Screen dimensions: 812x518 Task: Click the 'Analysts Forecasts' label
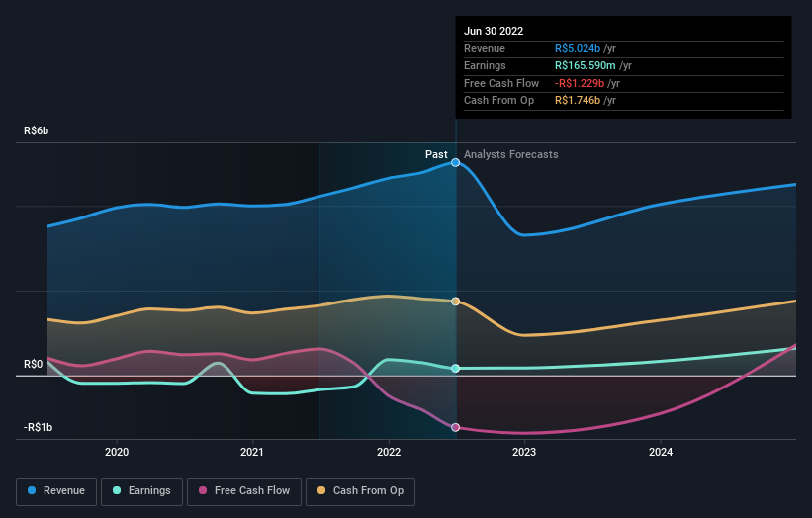[x=510, y=154]
